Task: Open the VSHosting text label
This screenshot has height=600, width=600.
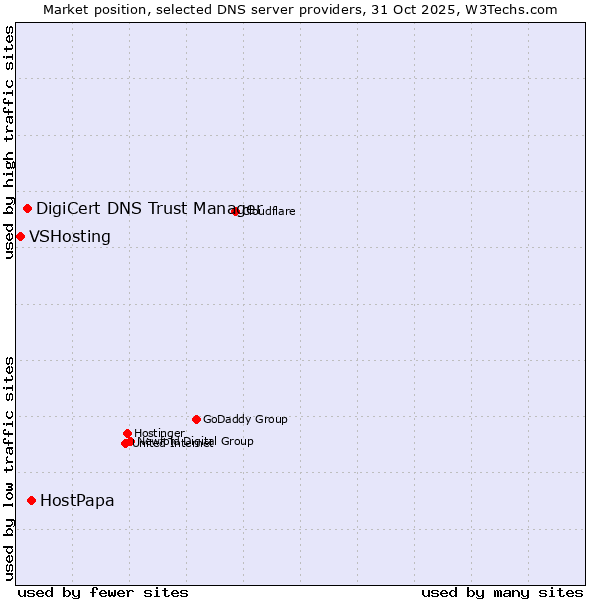Action: [x=70, y=237]
